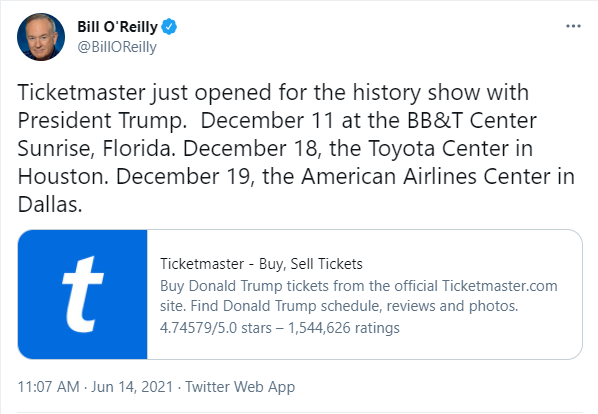Click the white Ticketmaster 't' logo
The width and height of the screenshot is (598, 414).
pyautogui.click(x=83, y=294)
